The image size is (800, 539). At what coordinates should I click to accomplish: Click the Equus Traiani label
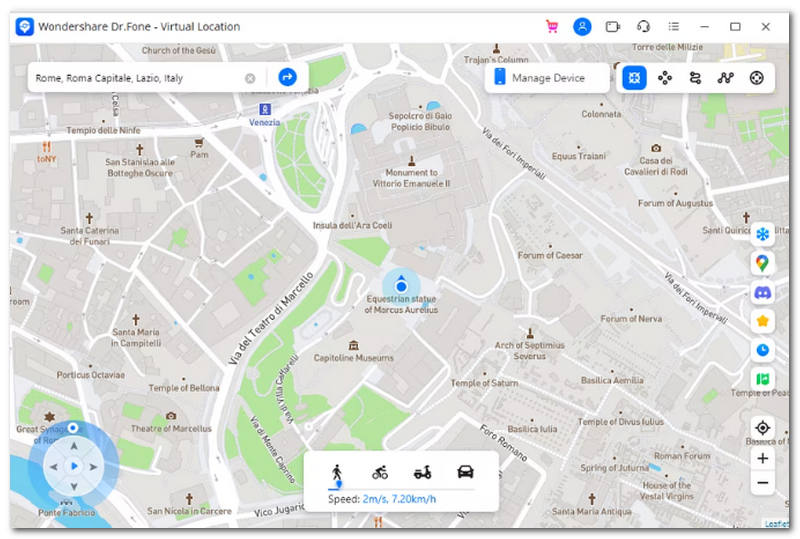pyautogui.click(x=579, y=156)
